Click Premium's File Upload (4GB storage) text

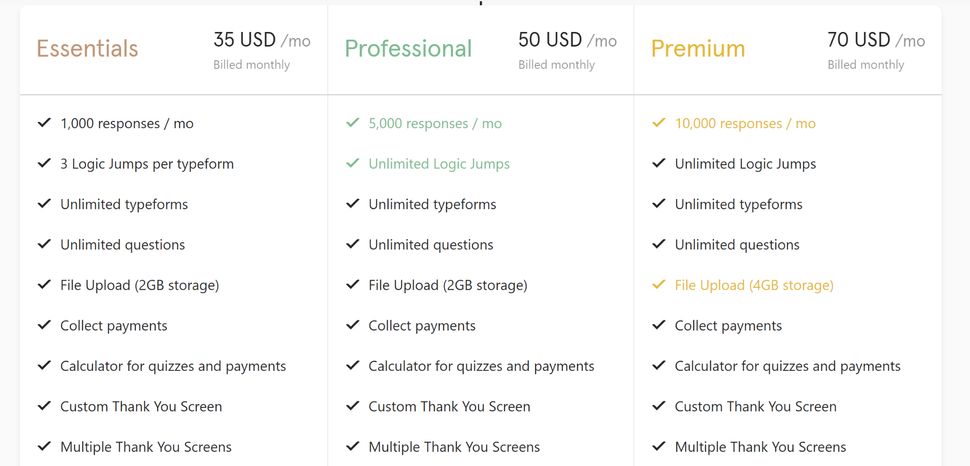click(754, 285)
